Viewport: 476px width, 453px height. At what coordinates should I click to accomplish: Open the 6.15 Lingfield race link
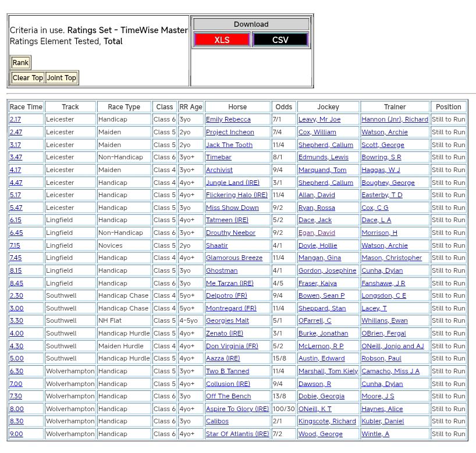click(x=15, y=220)
